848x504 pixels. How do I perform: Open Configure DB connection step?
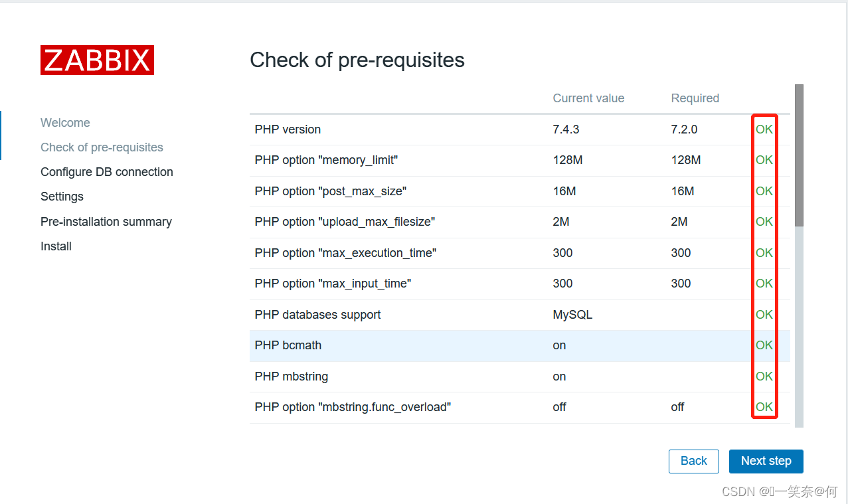[x=106, y=172]
